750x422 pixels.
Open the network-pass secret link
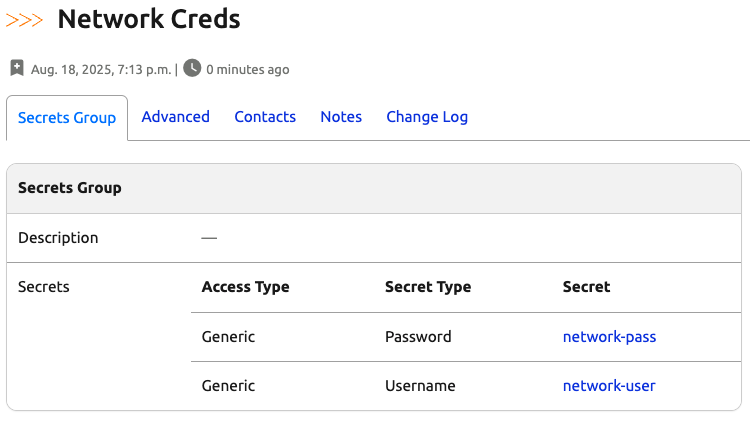tap(609, 337)
